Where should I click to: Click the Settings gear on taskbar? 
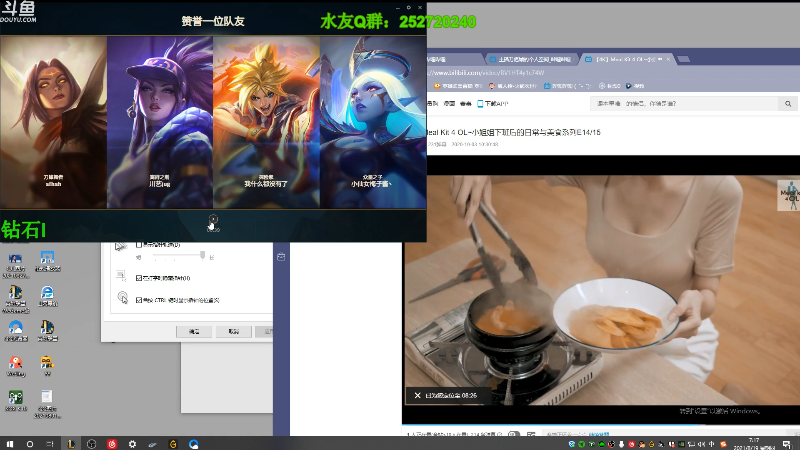(x=132, y=444)
